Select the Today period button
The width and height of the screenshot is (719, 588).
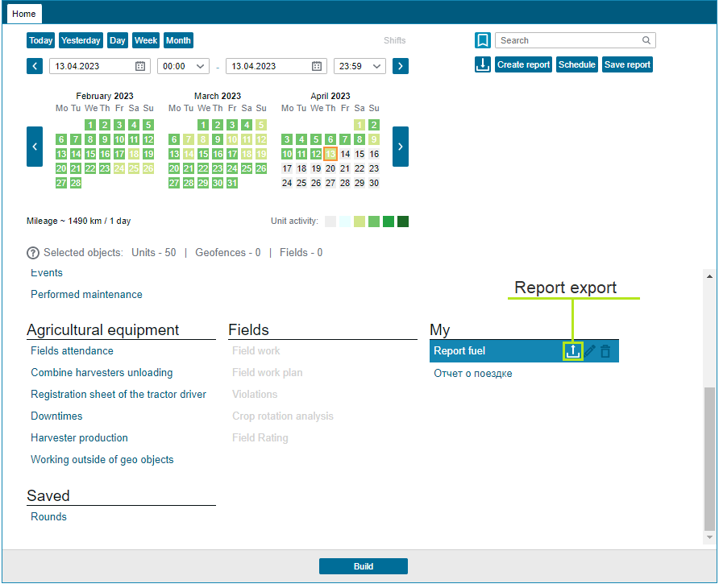point(41,40)
